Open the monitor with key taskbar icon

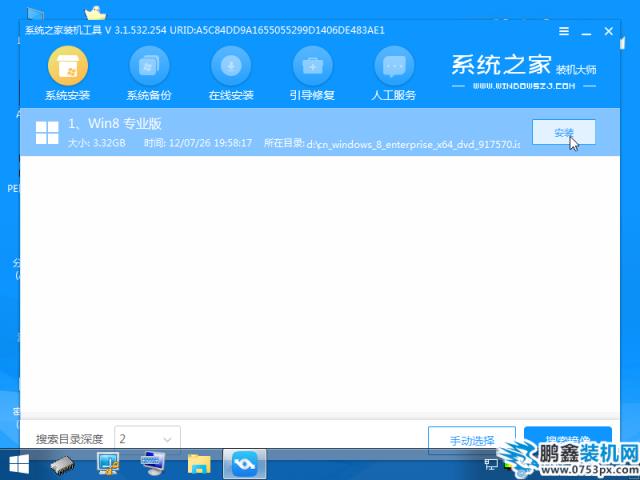coord(108,464)
